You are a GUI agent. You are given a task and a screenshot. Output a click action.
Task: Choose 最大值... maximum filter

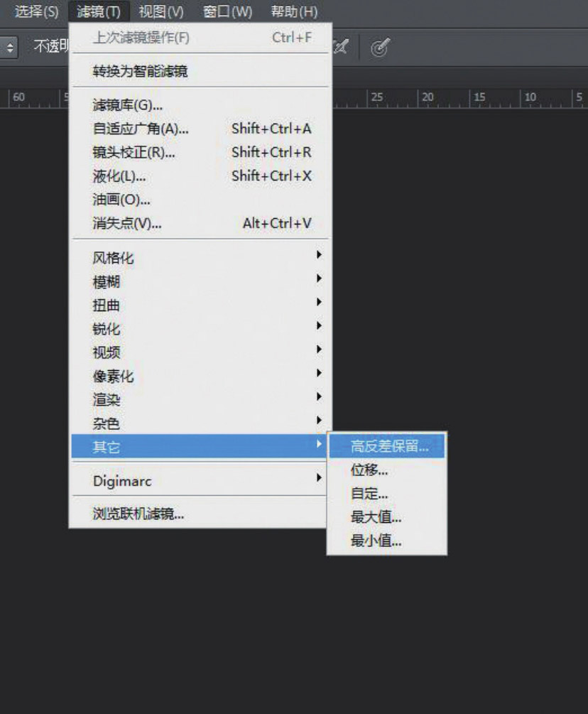[x=387, y=517]
